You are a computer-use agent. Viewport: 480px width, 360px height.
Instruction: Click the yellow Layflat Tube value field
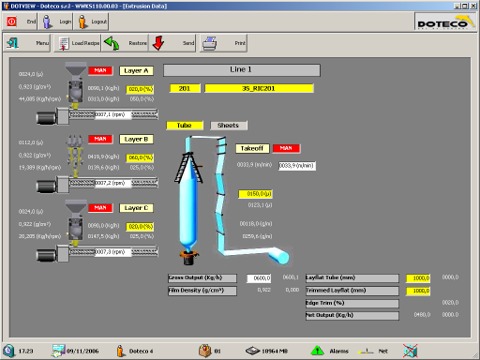(418, 278)
